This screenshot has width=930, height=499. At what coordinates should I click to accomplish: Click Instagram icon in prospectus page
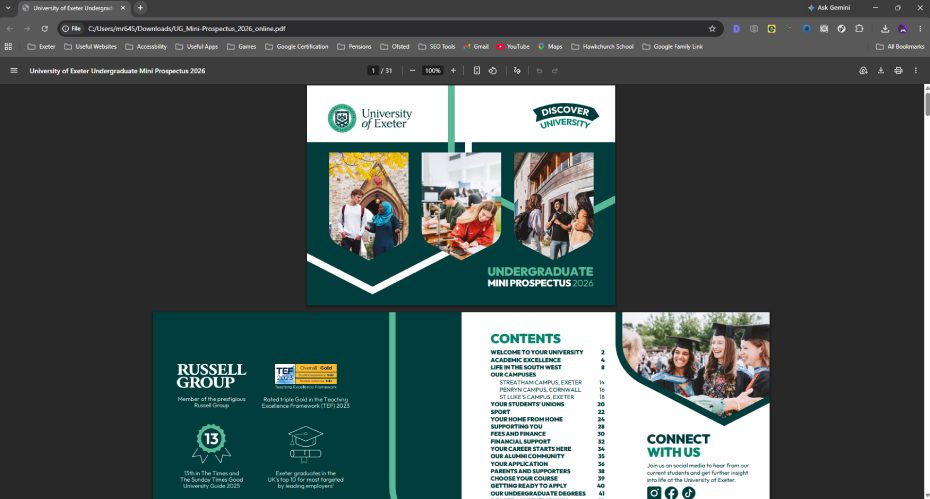tap(654, 492)
